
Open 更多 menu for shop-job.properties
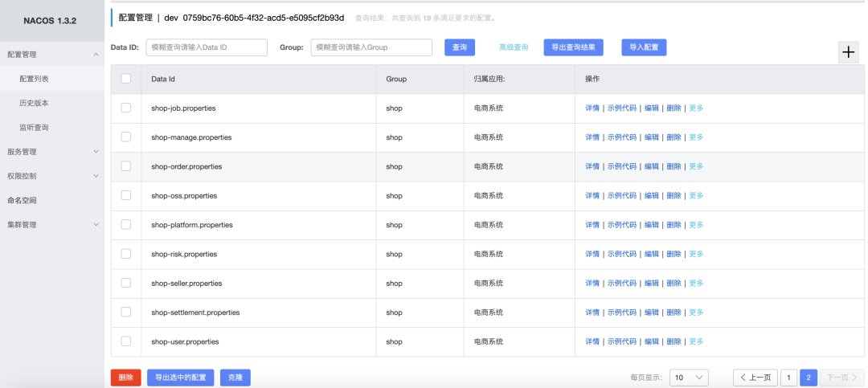pyautogui.click(x=696, y=108)
